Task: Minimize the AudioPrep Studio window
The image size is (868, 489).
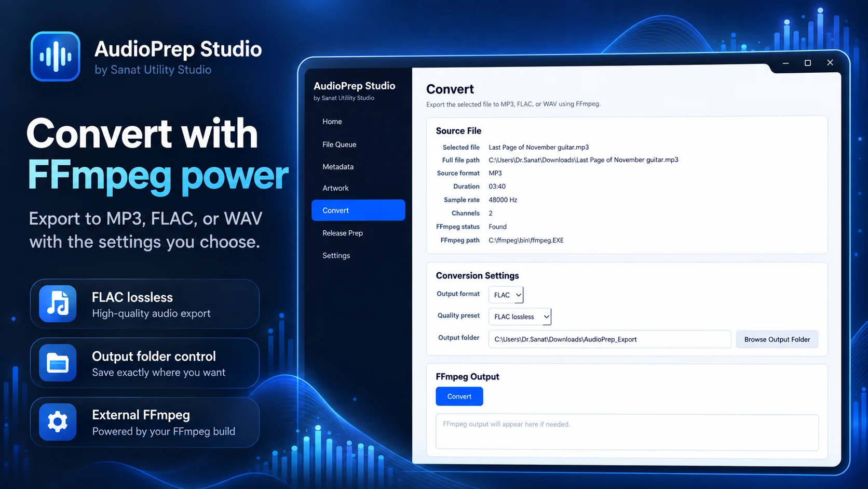Action: [x=785, y=63]
